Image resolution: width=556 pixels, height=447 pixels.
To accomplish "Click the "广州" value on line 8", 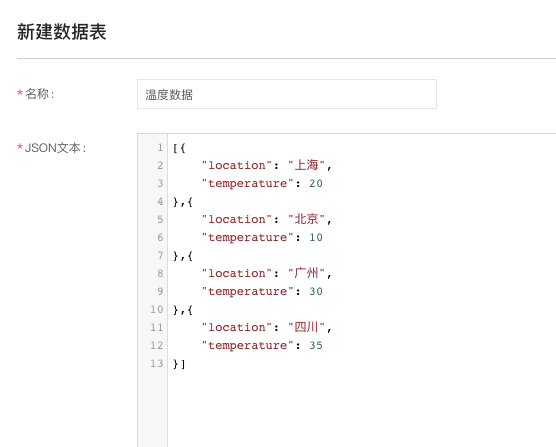I will point(306,273).
